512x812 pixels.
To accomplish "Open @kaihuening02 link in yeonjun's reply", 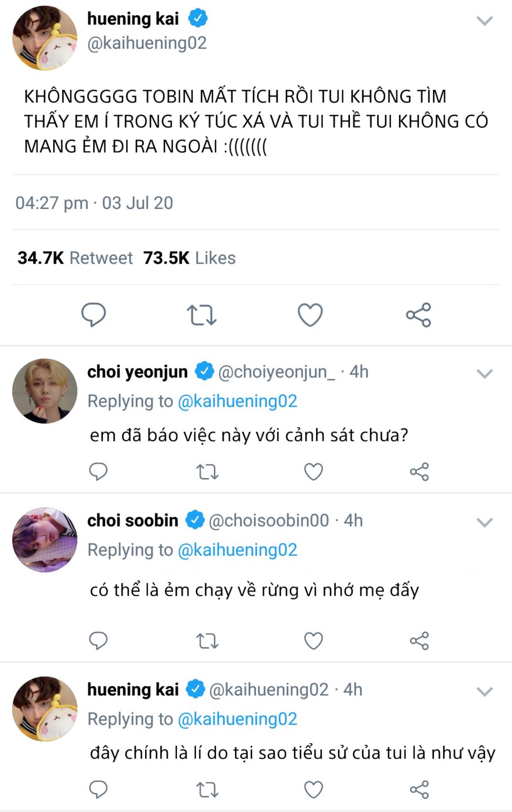I will pos(237,401).
